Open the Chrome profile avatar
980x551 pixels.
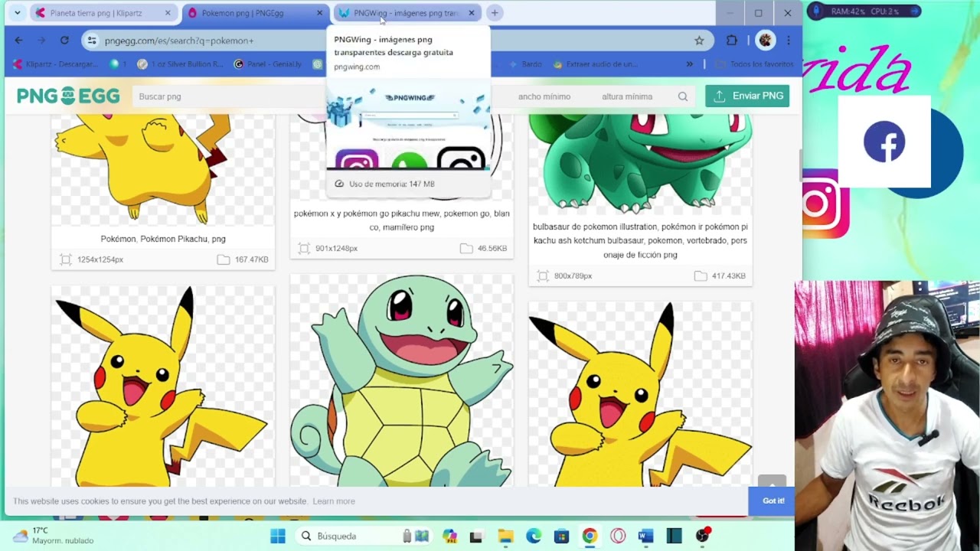click(764, 41)
